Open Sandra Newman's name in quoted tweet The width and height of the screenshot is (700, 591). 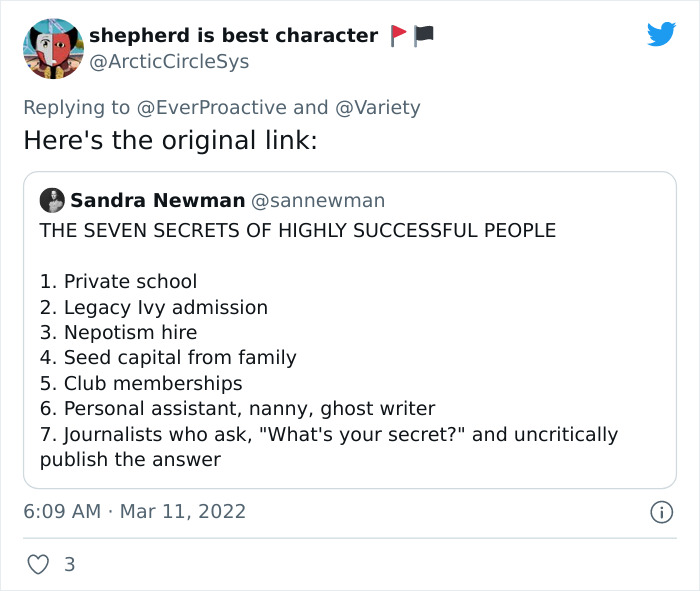pyautogui.click(x=157, y=201)
